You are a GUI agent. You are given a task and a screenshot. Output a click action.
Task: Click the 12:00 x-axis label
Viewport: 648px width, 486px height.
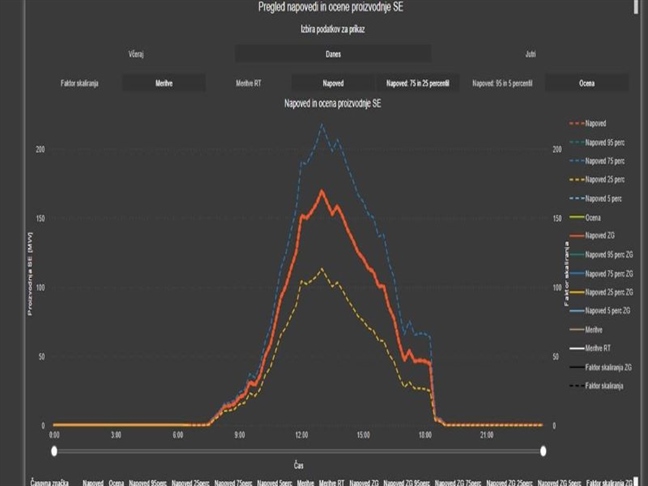pos(302,435)
